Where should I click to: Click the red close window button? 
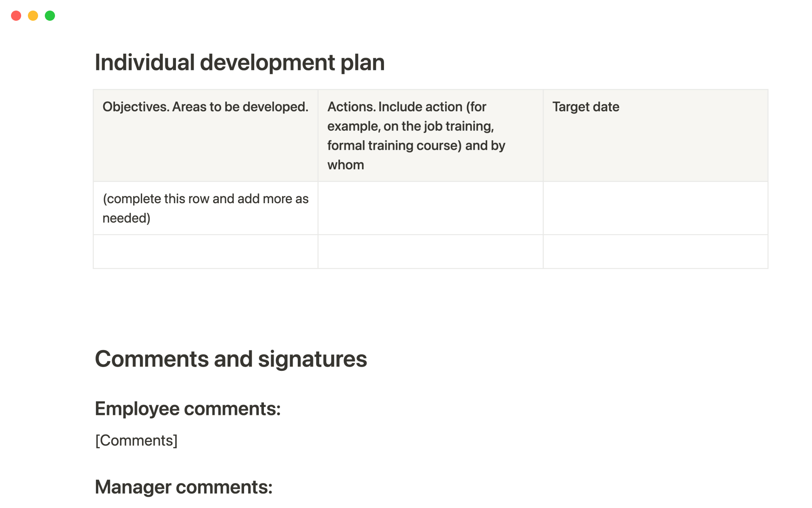[16, 16]
